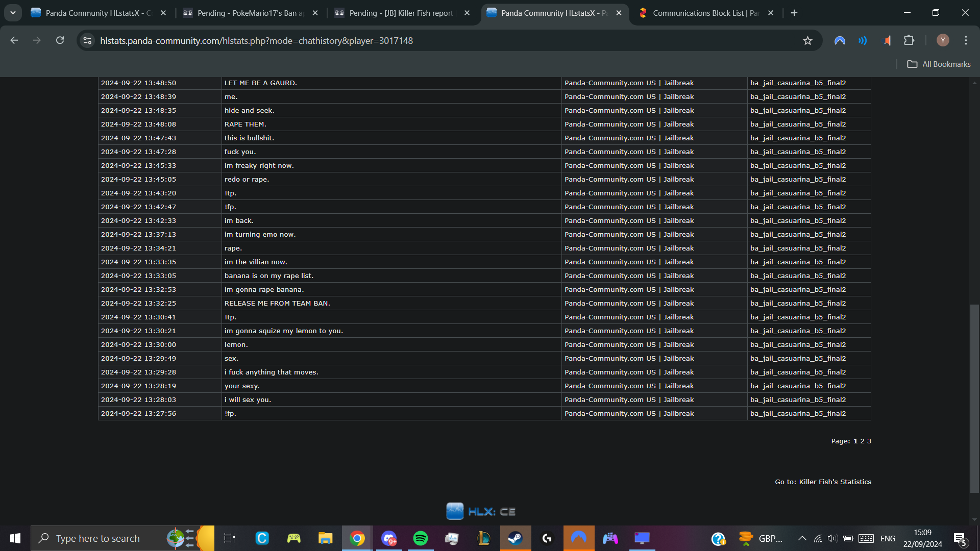Viewport: 980px width, 551px height.
Task: Open All Bookmarks folder
Action: (x=939, y=64)
